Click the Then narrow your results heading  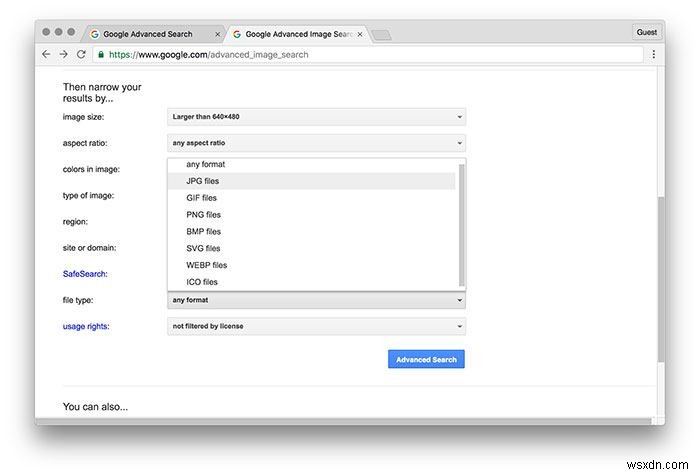(102, 92)
